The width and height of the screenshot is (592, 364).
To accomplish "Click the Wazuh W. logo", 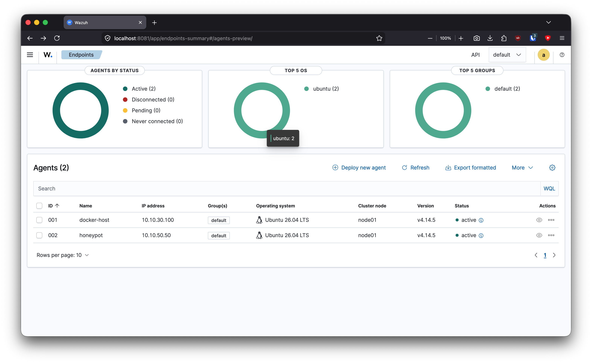I will coord(48,55).
